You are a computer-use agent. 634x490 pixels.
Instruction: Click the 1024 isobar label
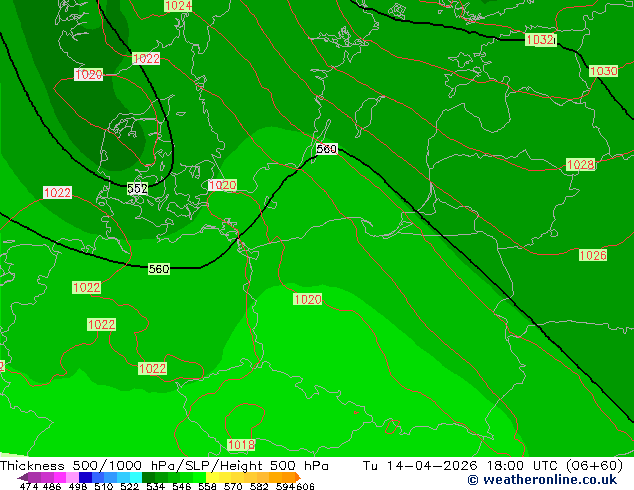178,6
